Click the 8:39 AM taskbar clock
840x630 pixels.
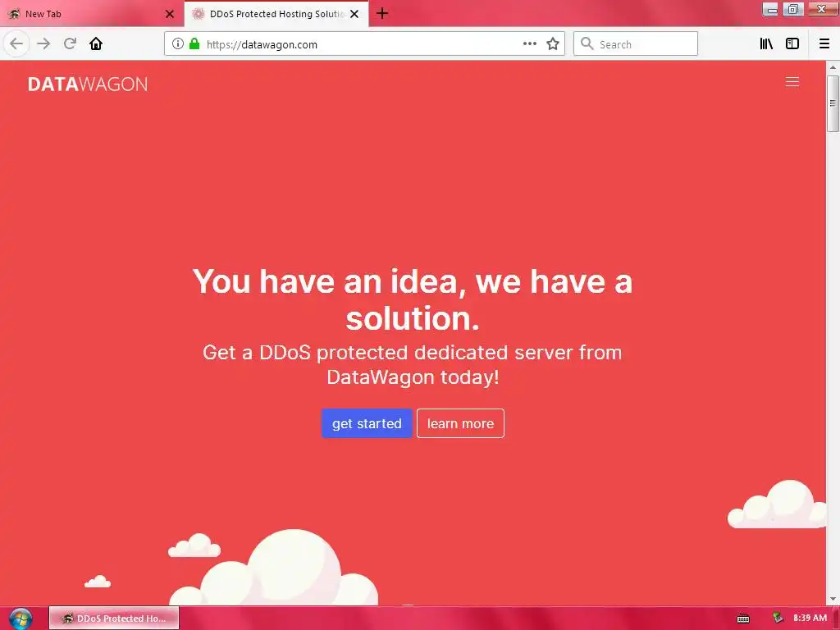[x=810, y=618]
